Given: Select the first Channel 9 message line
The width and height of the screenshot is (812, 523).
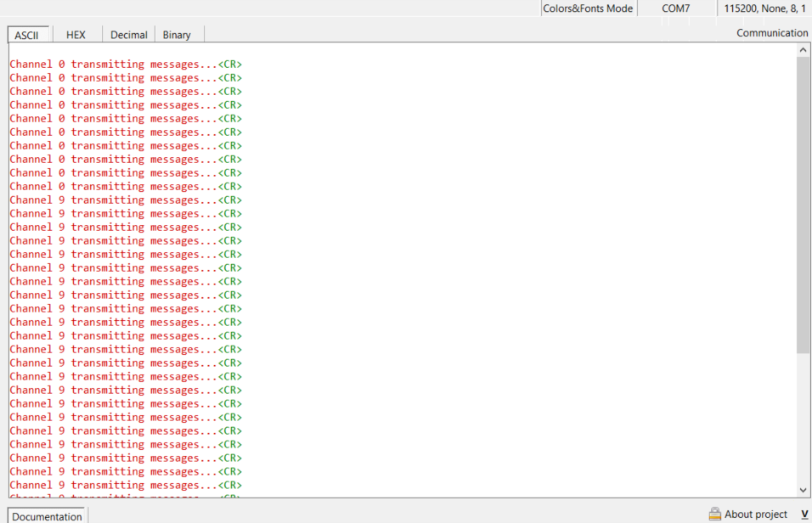Looking at the screenshot, I should tap(125, 200).
